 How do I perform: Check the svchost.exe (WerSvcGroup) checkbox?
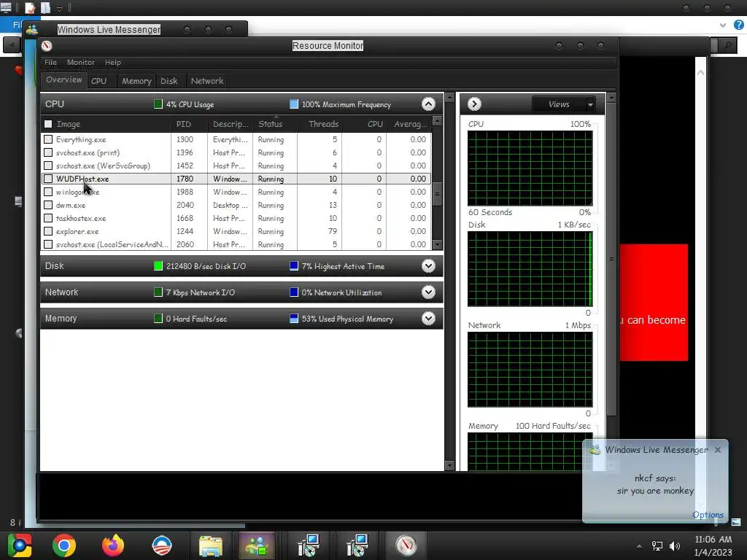point(48,166)
